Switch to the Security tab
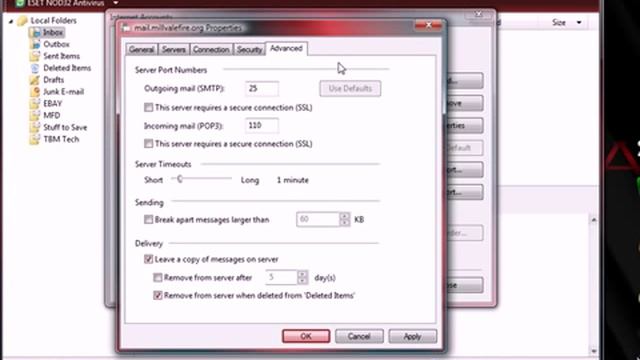Screen dimensions: 640x360 (249, 49)
